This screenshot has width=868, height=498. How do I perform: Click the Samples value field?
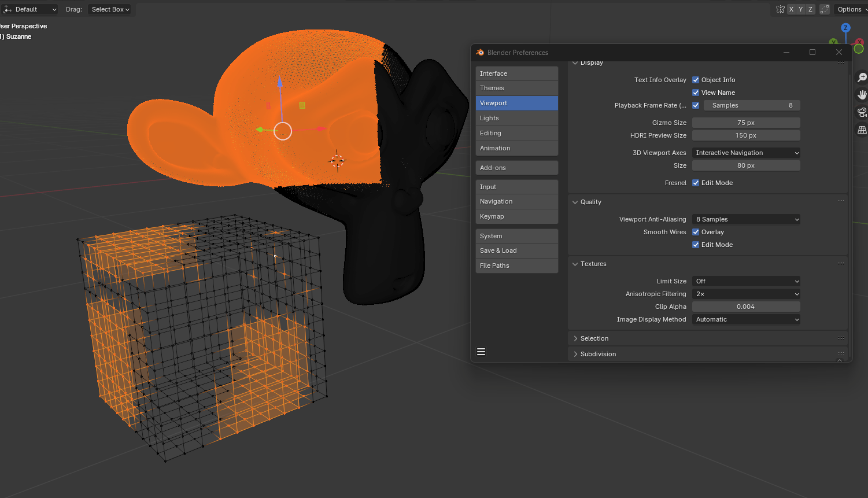tap(752, 105)
